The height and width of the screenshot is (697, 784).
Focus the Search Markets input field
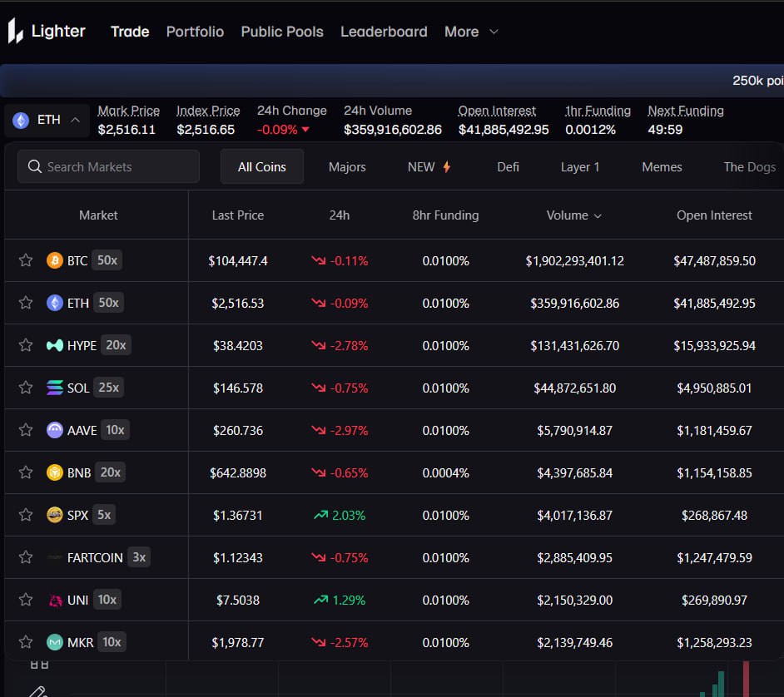point(108,166)
